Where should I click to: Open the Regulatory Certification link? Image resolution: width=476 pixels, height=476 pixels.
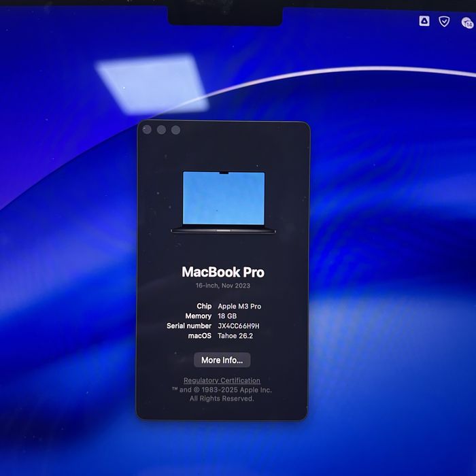click(x=222, y=380)
